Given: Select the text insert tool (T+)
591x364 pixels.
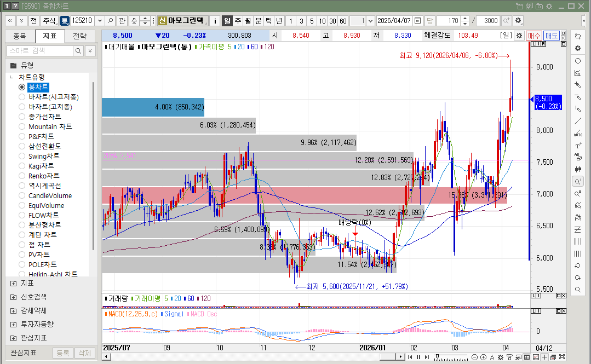Looking at the screenshot, I should coord(578,146).
